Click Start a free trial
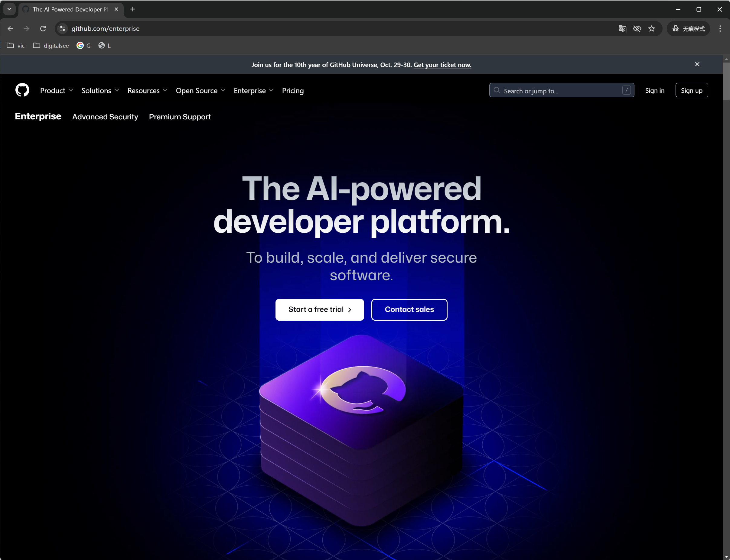Image resolution: width=730 pixels, height=560 pixels. pyautogui.click(x=319, y=310)
